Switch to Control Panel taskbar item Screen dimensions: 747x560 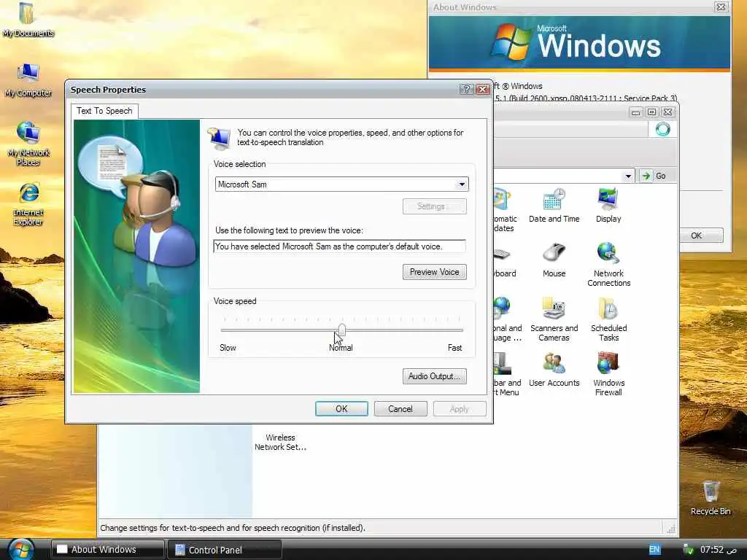pos(225,550)
